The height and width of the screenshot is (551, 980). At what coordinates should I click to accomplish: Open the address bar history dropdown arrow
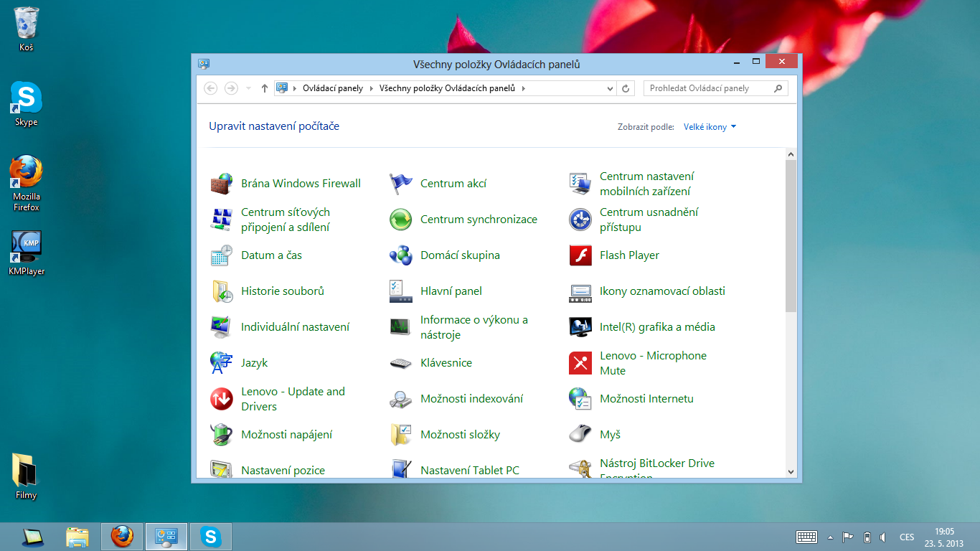[x=610, y=88]
